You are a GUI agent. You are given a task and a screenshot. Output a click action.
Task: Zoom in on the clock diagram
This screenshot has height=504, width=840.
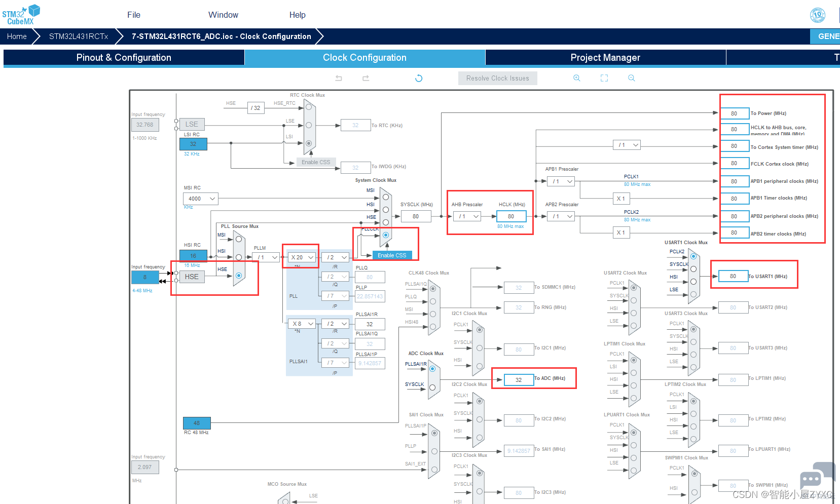(577, 78)
